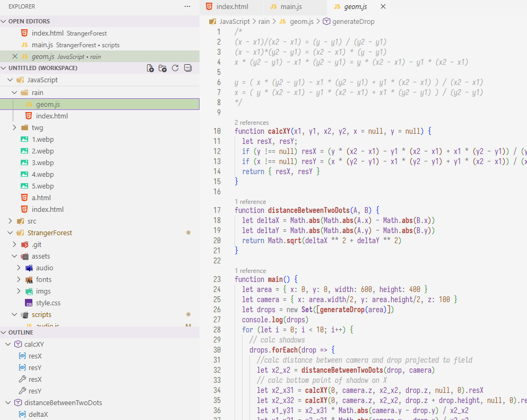Screen dimensions: 527x420
Task: Click the fonts folder icon
Action: [29, 280]
